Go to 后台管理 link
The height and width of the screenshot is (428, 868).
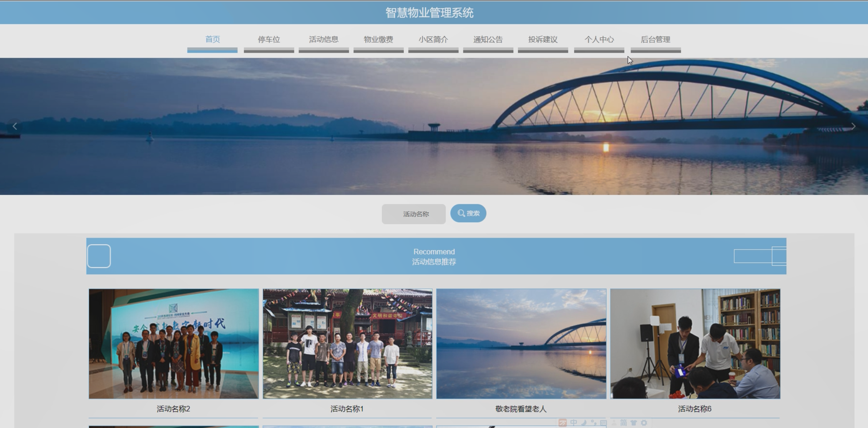click(x=656, y=40)
